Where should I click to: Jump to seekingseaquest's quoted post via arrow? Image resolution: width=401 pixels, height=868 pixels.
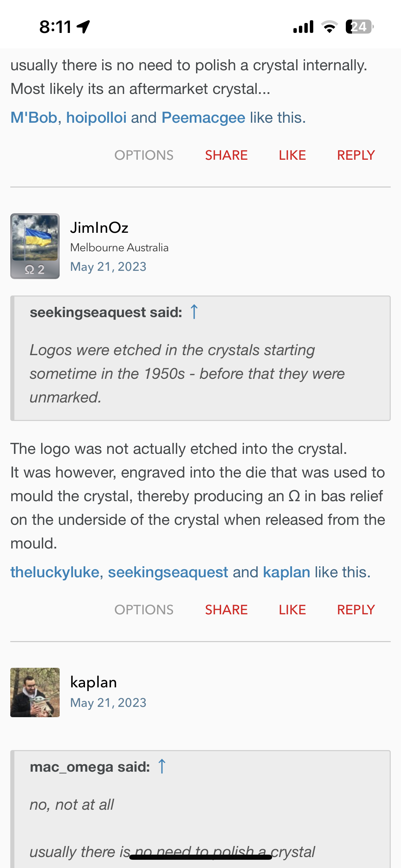tap(194, 312)
